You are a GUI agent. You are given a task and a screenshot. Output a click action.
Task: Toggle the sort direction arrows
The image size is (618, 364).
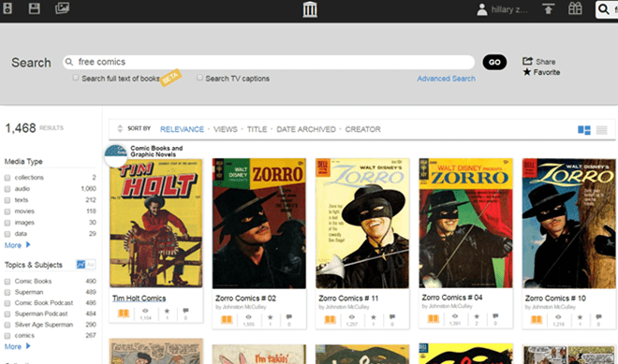pyautogui.click(x=120, y=128)
